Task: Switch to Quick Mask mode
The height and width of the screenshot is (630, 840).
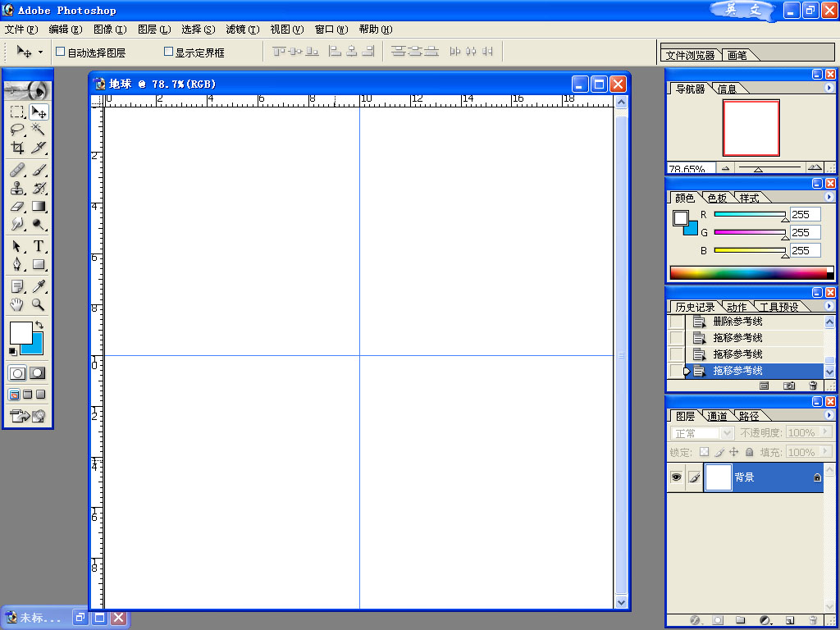Action: click(38, 373)
